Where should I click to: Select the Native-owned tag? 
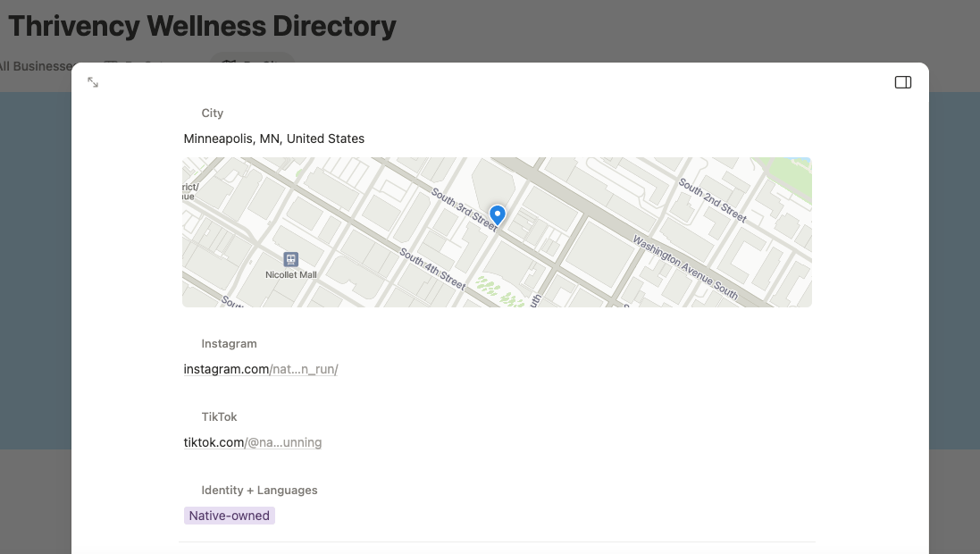tap(230, 516)
